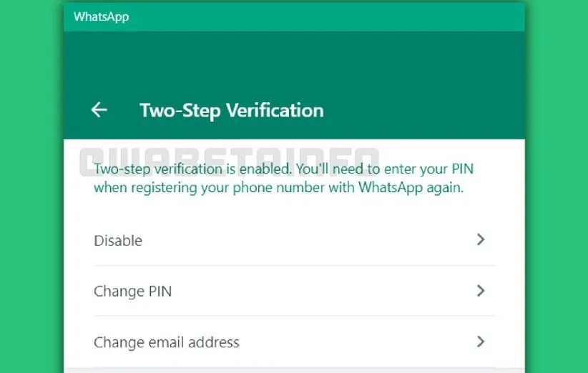Viewport: 588px width, 373px height.
Task: Click the gray strip at the panel bottom
Action: 293,371
